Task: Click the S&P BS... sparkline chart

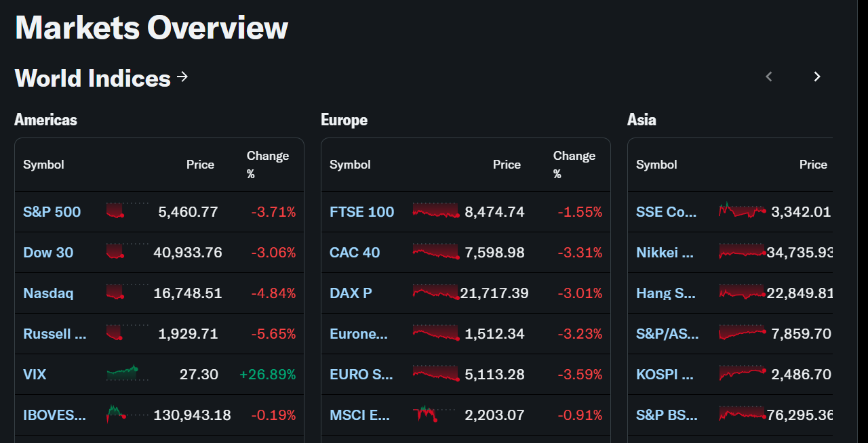Action: 742,413
